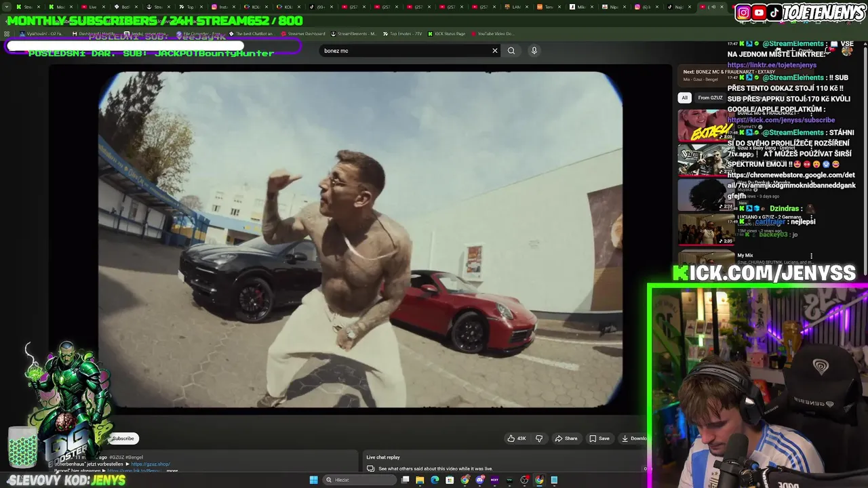This screenshot has width=868, height=488.
Task: Open the Streamer Dashboard bookmark
Action: pyautogui.click(x=302, y=34)
